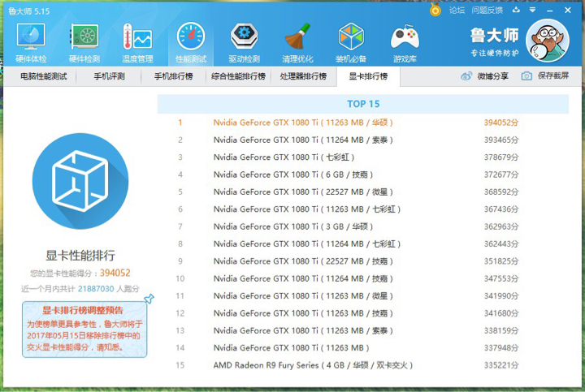585x392 pixels.
Task: Switch to 手机排行榜 tab
Action: [x=174, y=76]
